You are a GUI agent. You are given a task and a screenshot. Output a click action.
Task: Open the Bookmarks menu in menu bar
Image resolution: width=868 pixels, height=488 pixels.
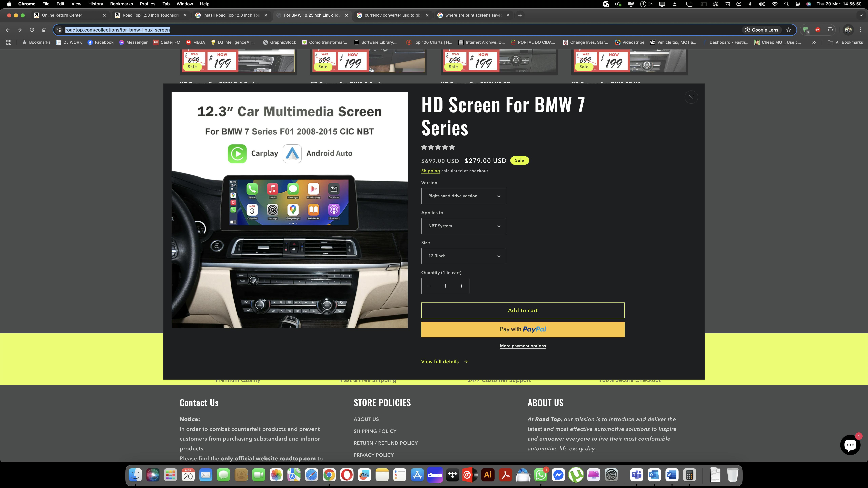(121, 4)
